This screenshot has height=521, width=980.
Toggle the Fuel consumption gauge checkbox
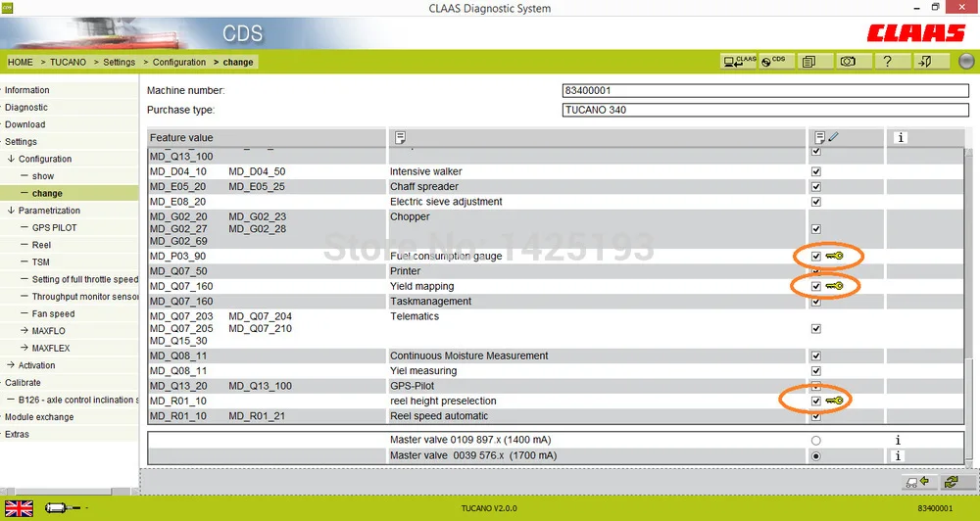815,257
